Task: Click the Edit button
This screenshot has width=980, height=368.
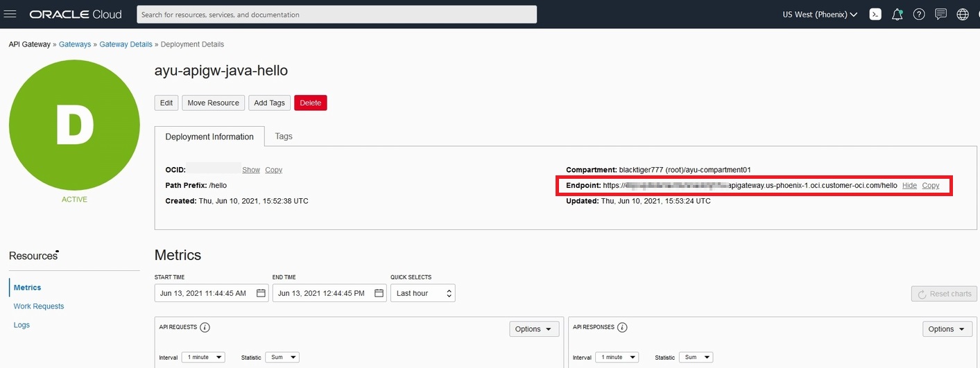Action: (x=166, y=103)
